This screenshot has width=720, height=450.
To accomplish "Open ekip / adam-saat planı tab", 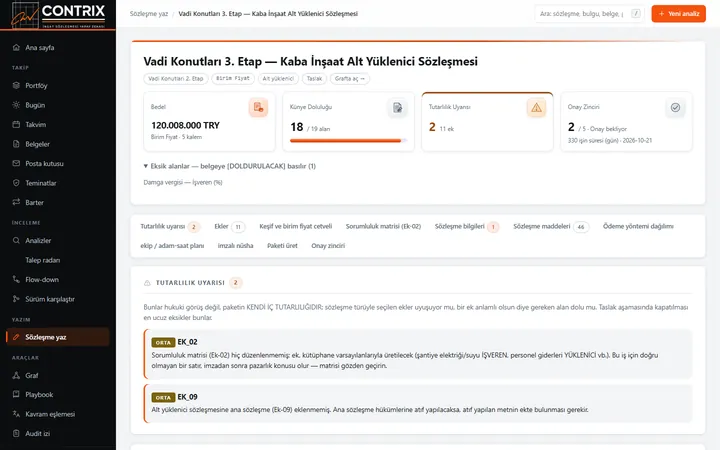I will [x=172, y=246].
